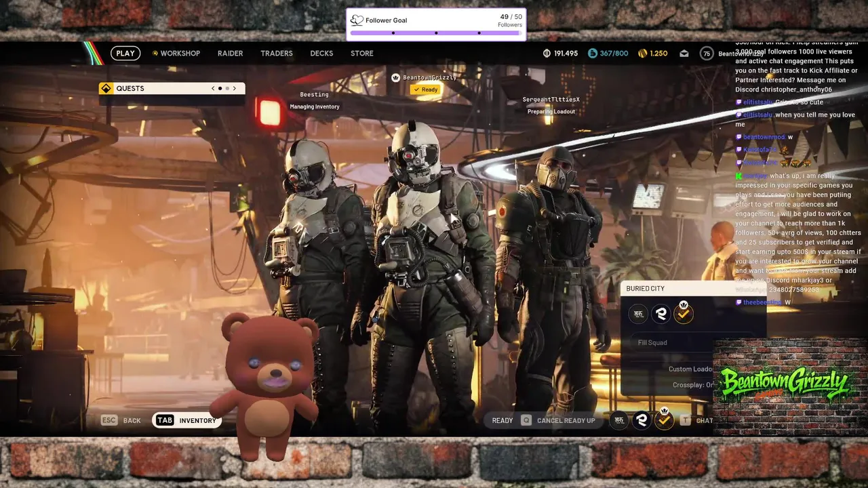Switch to the RAIDER tab
Viewport: 868px width, 488px height.
(x=230, y=54)
